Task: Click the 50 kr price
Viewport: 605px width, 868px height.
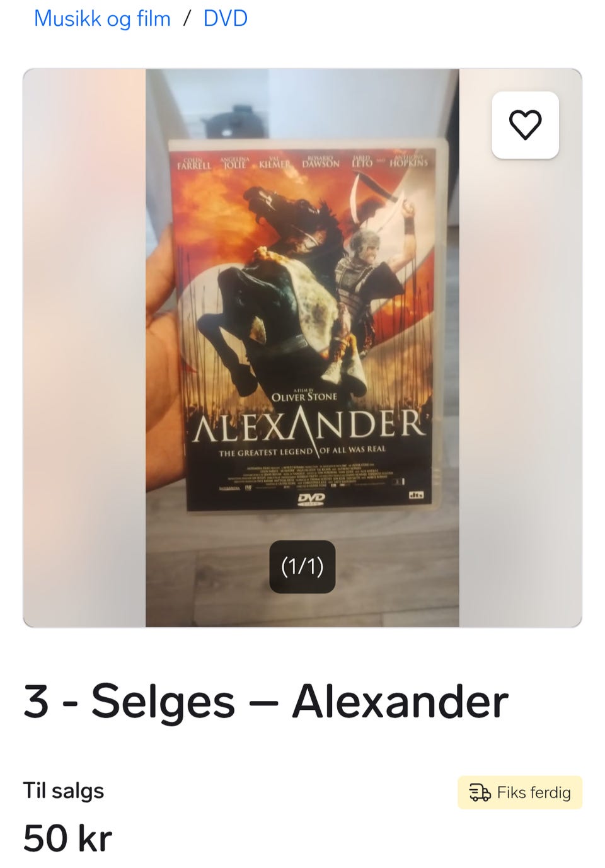Action: [67, 838]
